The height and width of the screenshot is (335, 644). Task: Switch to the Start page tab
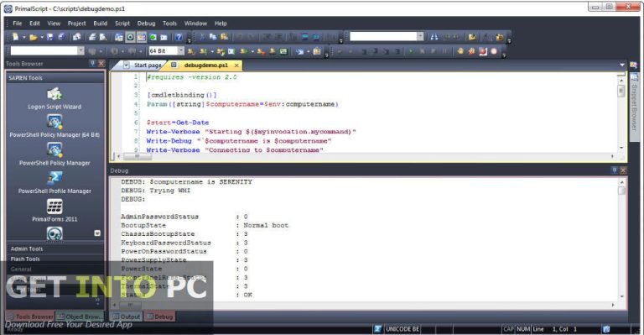tap(143, 65)
